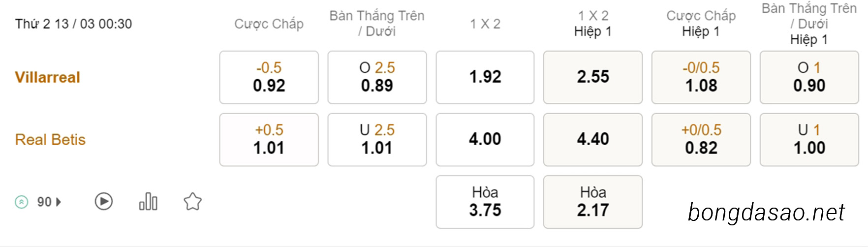Select Villarreal -0.5 handicap at 0.92

[269, 77]
